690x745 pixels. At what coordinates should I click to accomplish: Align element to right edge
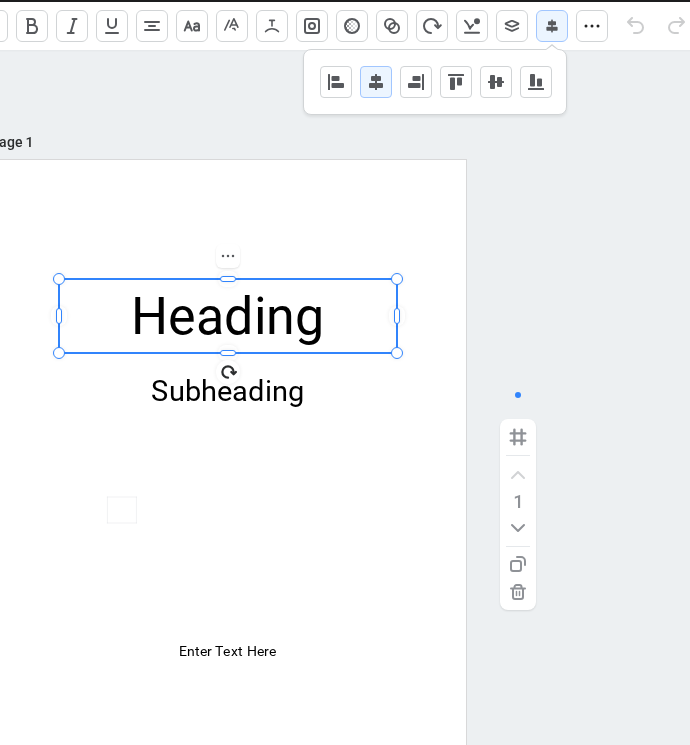pos(416,82)
